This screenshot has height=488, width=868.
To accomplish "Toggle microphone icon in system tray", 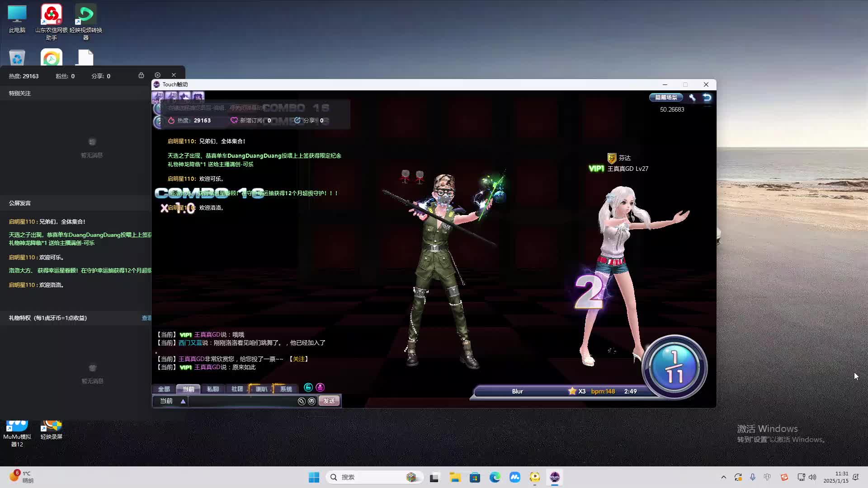I will pyautogui.click(x=752, y=477).
